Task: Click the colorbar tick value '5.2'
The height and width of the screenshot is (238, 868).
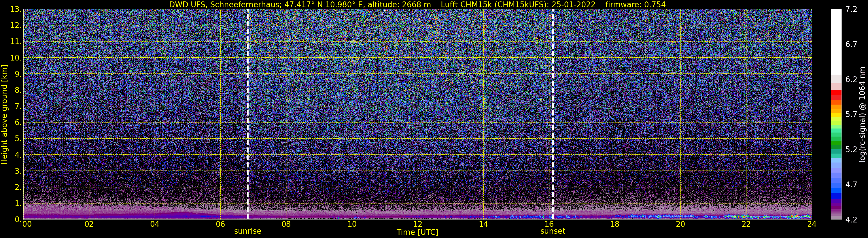Action: coord(851,150)
